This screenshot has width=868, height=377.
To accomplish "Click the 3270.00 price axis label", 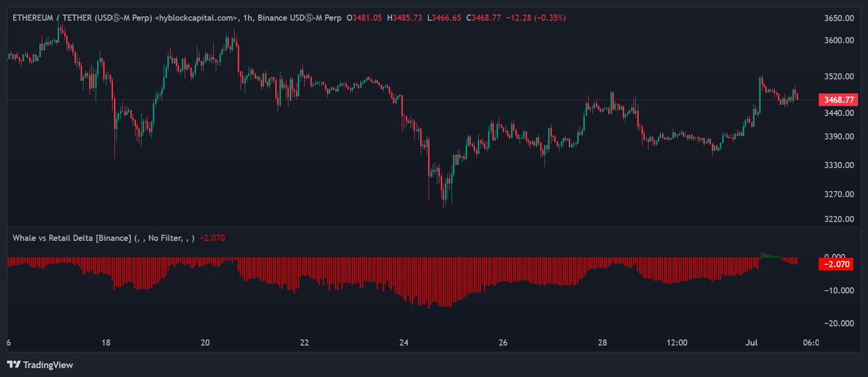I will point(839,194).
